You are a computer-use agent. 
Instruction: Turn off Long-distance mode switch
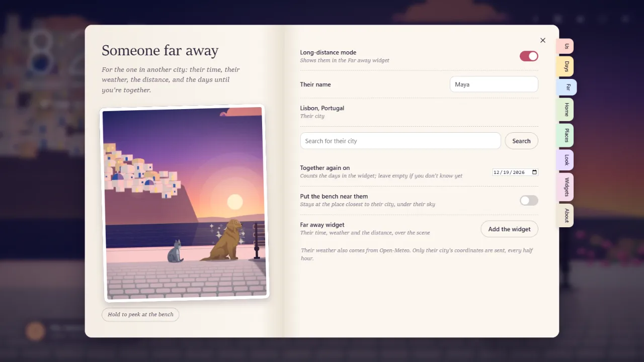click(529, 56)
